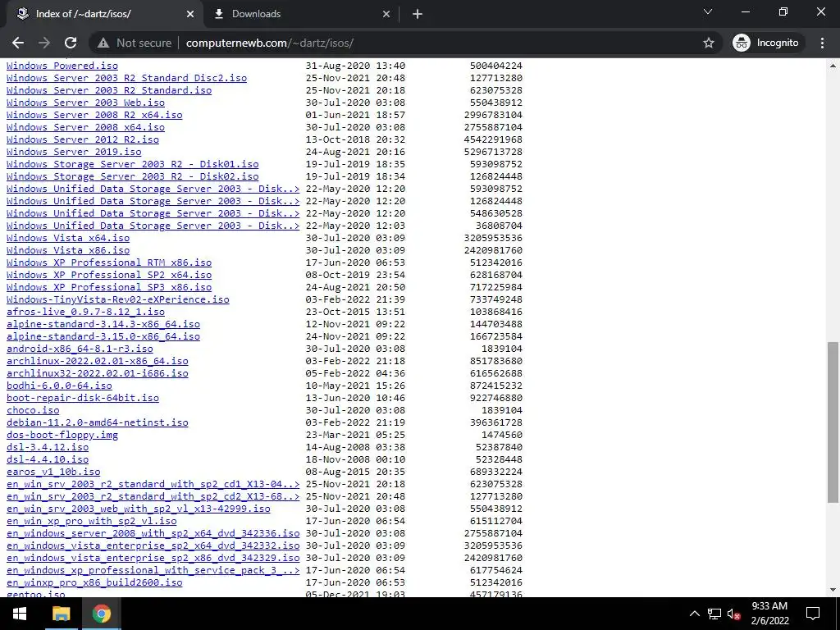Close the Downloads tab
The height and width of the screenshot is (630, 840).
pyautogui.click(x=386, y=14)
